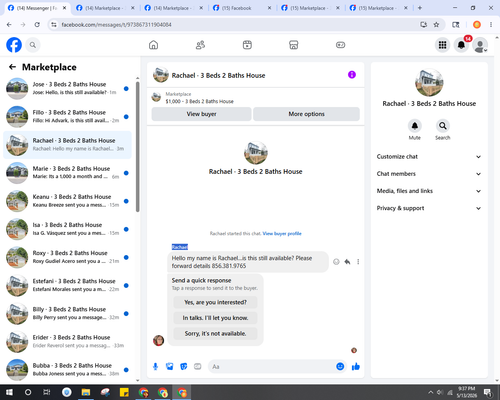This screenshot has height=400, width=500.
Task: Open Keanu - 3 Beds 2 Baths House chat
Action: tap(67, 201)
